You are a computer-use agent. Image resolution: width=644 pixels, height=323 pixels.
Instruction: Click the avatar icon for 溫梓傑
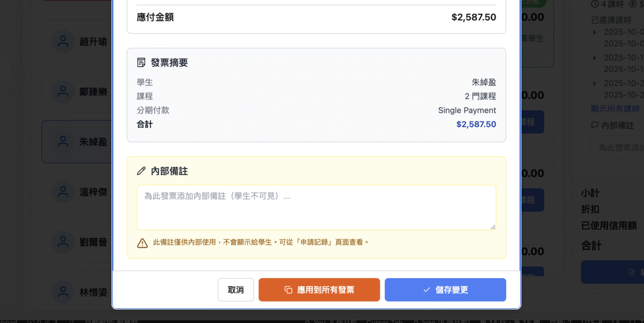[63, 192]
